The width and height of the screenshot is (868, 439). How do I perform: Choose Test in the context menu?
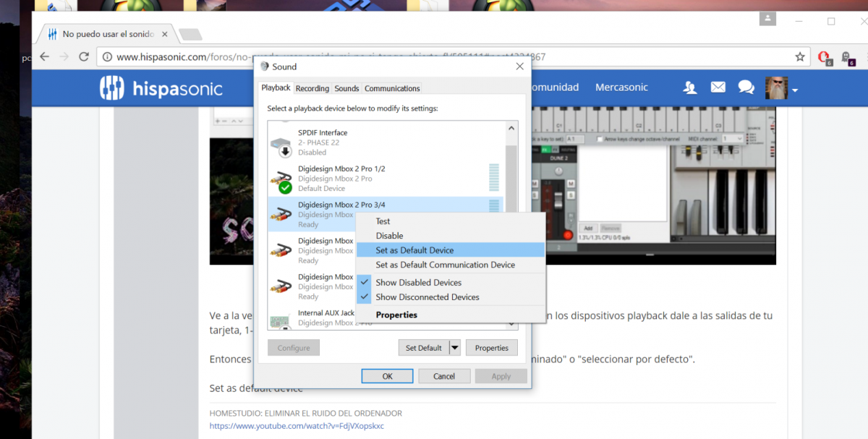451,221
